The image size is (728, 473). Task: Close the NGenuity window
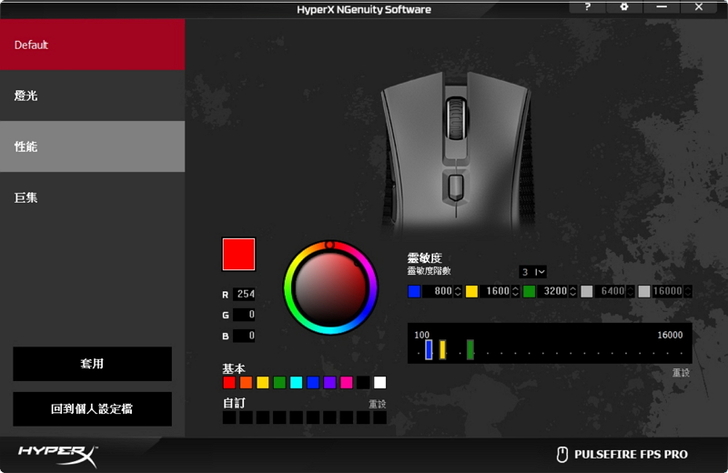(x=699, y=6)
